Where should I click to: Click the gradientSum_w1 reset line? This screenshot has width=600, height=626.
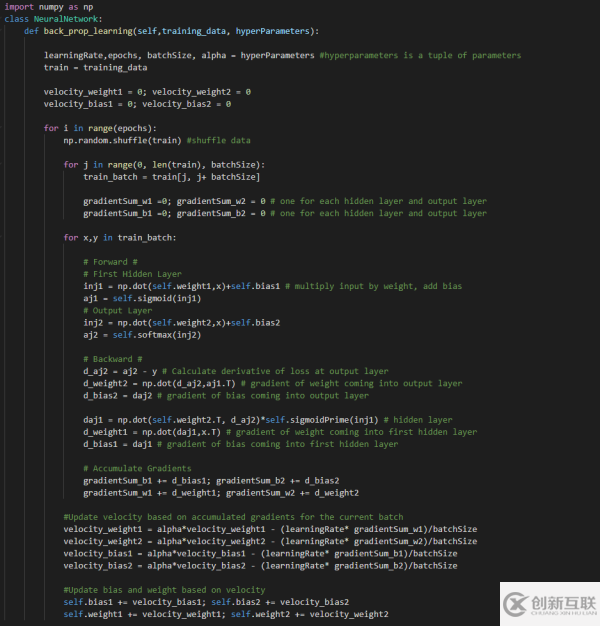tap(285, 201)
